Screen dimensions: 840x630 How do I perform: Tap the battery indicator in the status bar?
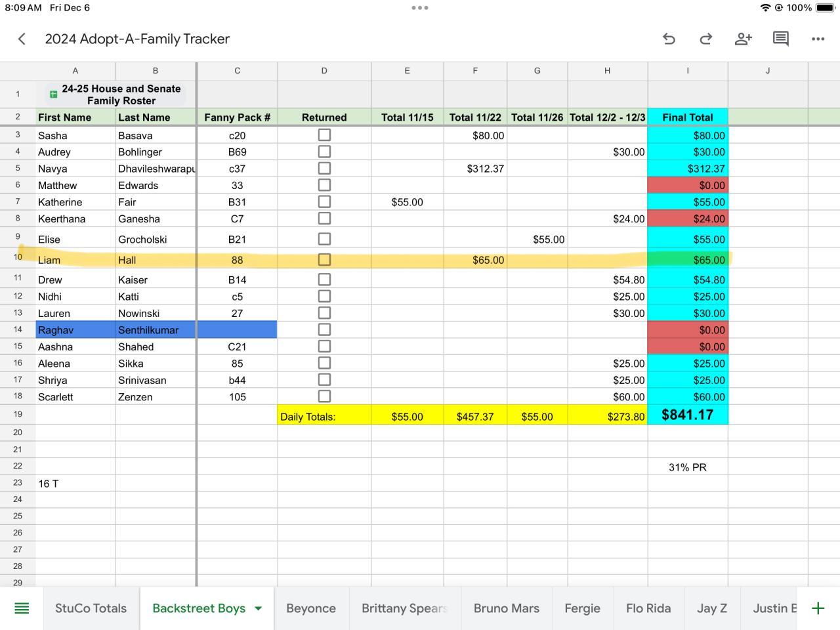coord(825,8)
